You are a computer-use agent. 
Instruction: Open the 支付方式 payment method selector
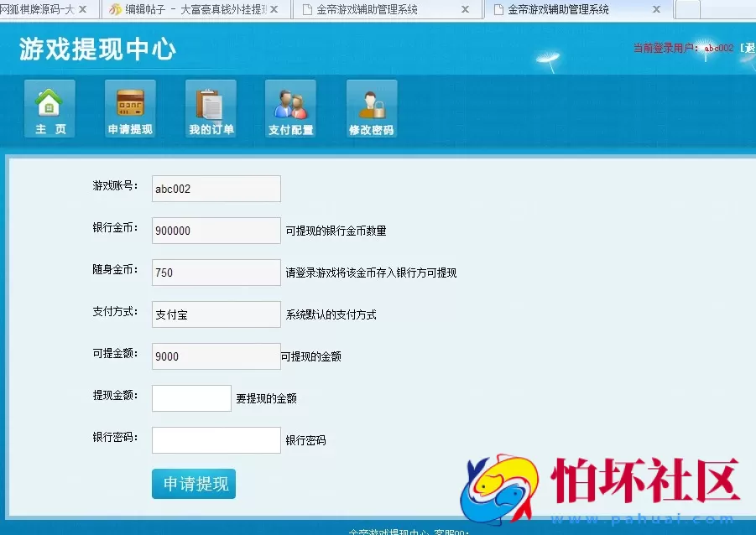point(215,314)
